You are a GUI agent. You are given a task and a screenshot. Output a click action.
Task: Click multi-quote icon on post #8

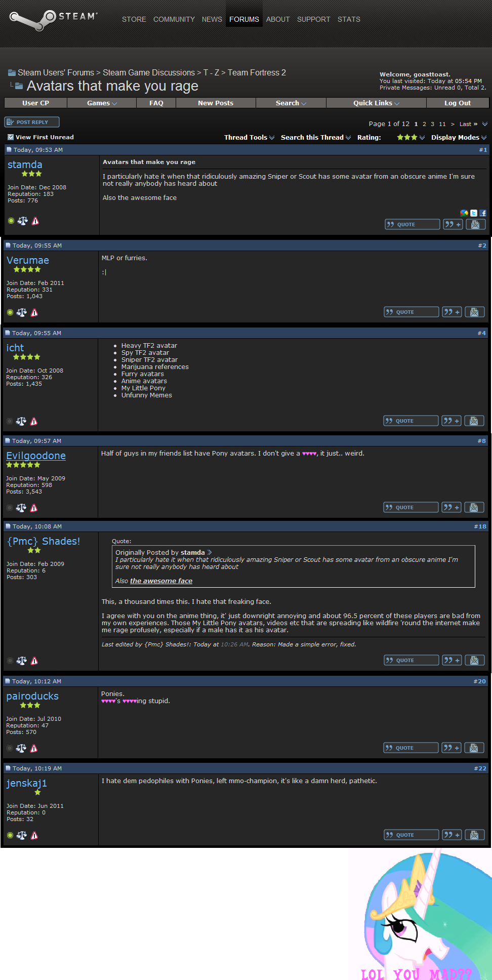[x=452, y=507]
